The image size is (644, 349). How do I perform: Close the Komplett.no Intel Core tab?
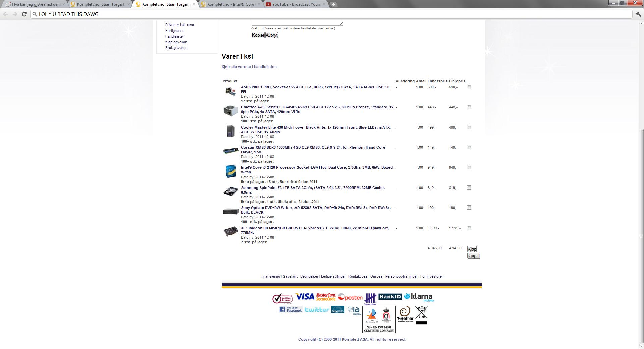point(259,4)
